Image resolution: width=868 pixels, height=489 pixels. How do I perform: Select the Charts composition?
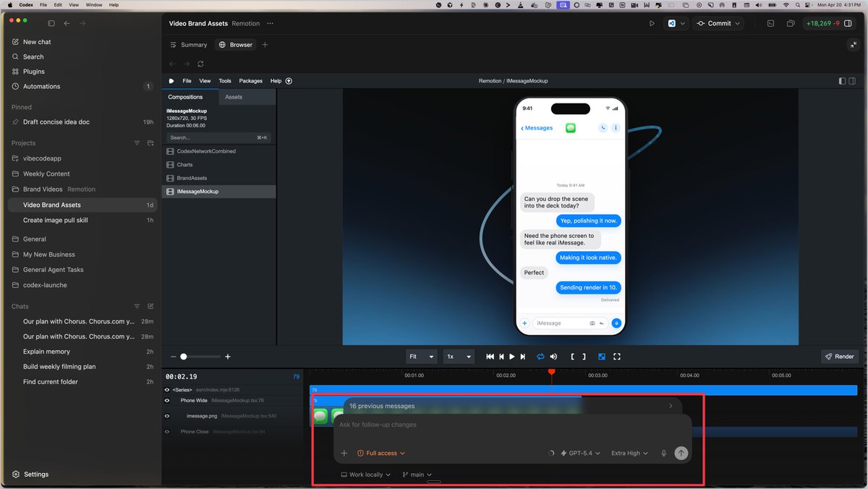click(218, 165)
